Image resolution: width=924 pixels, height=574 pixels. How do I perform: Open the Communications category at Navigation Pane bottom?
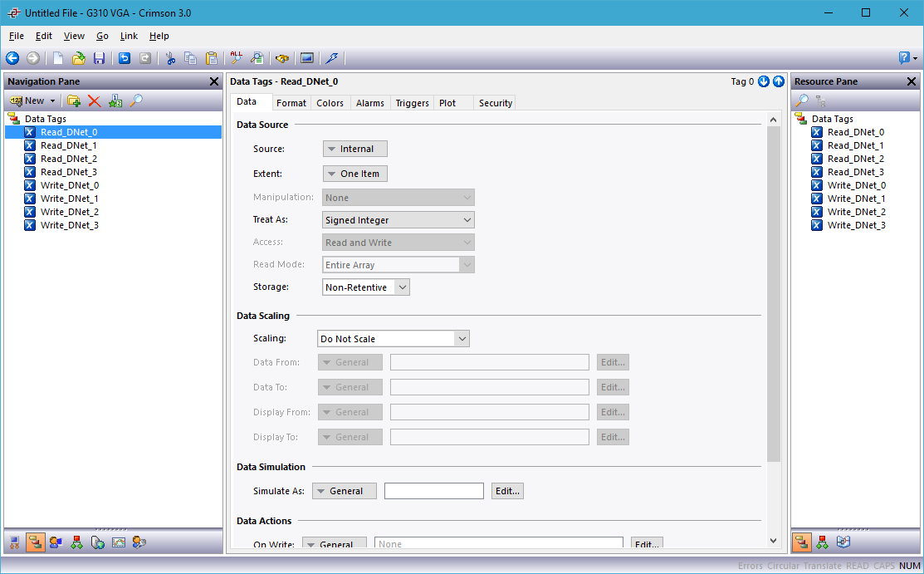15,542
